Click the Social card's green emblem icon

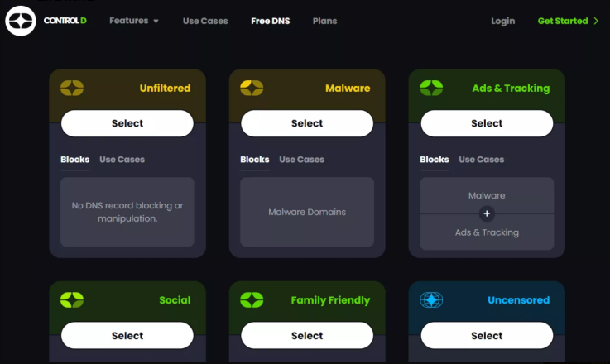pyautogui.click(x=72, y=299)
